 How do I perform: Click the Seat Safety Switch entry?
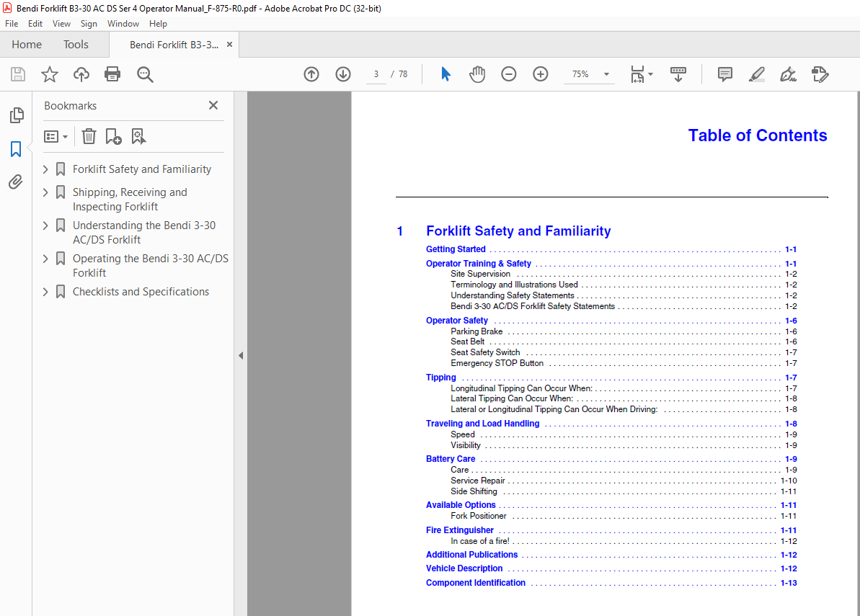(485, 352)
